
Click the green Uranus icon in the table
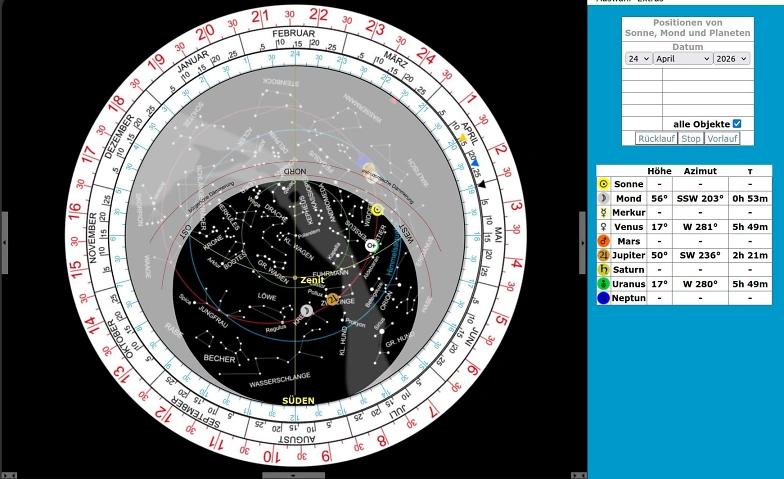click(604, 284)
